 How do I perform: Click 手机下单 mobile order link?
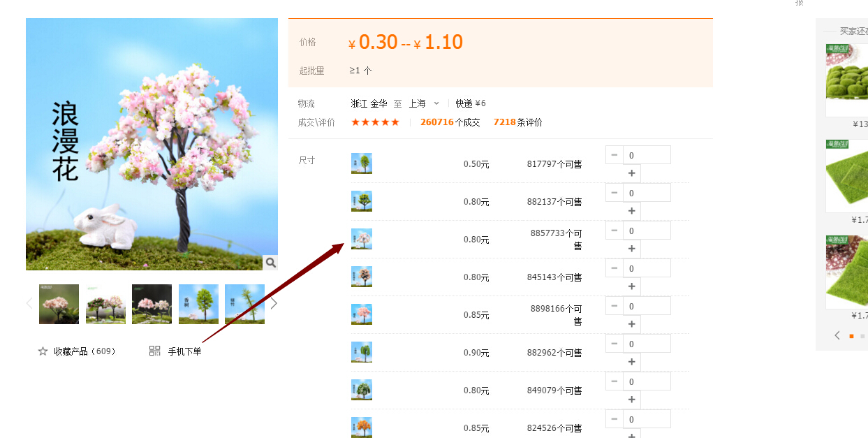coord(184,351)
